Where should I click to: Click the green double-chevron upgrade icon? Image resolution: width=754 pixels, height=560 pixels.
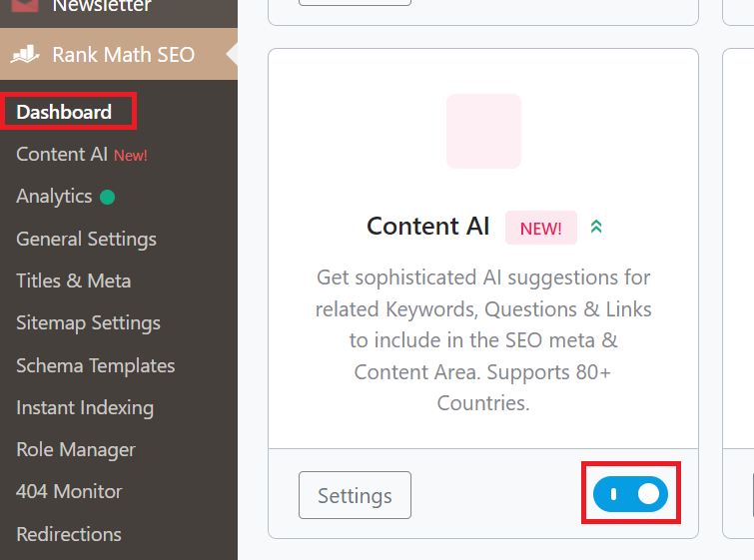596,227
